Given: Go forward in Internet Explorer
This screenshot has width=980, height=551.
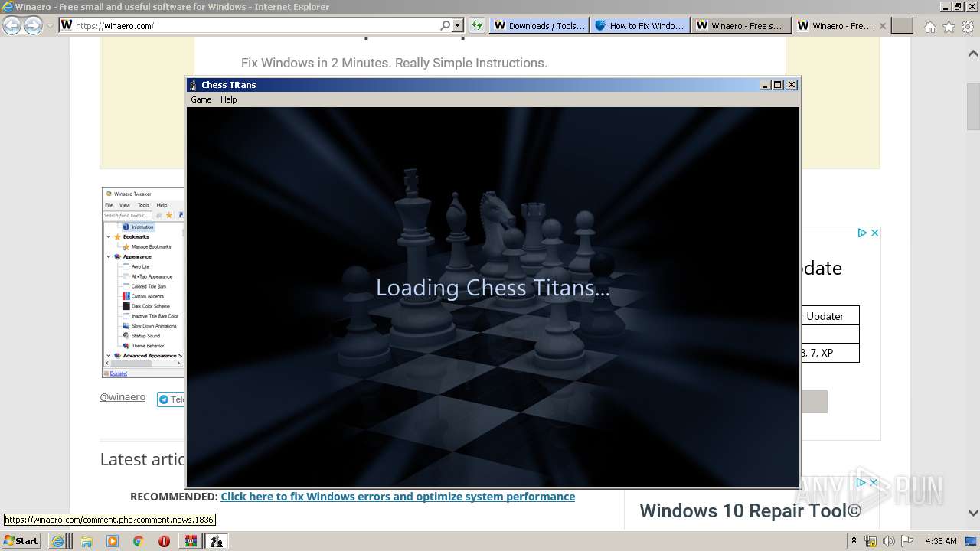Looking at the screenshot, I should [33, 25].
